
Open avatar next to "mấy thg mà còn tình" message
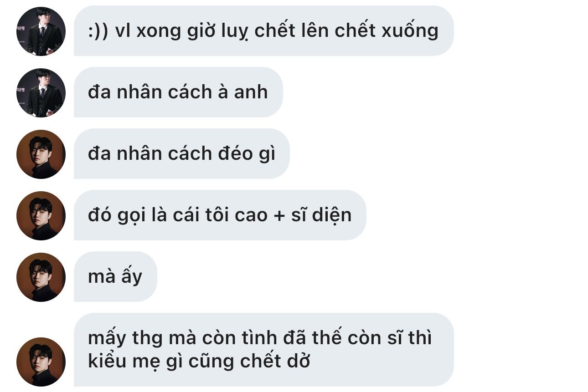(41, 362)
